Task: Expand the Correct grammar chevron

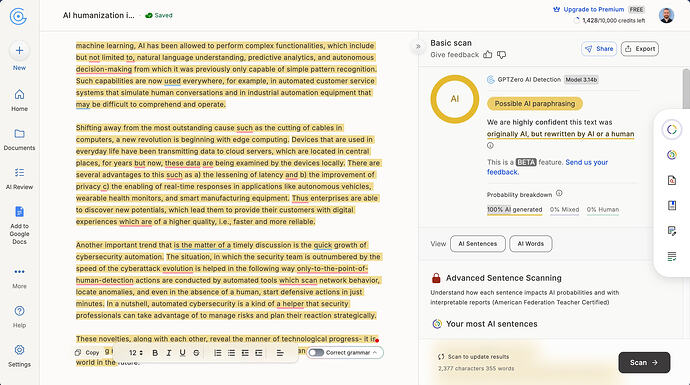Action: [x=375, y=352]
